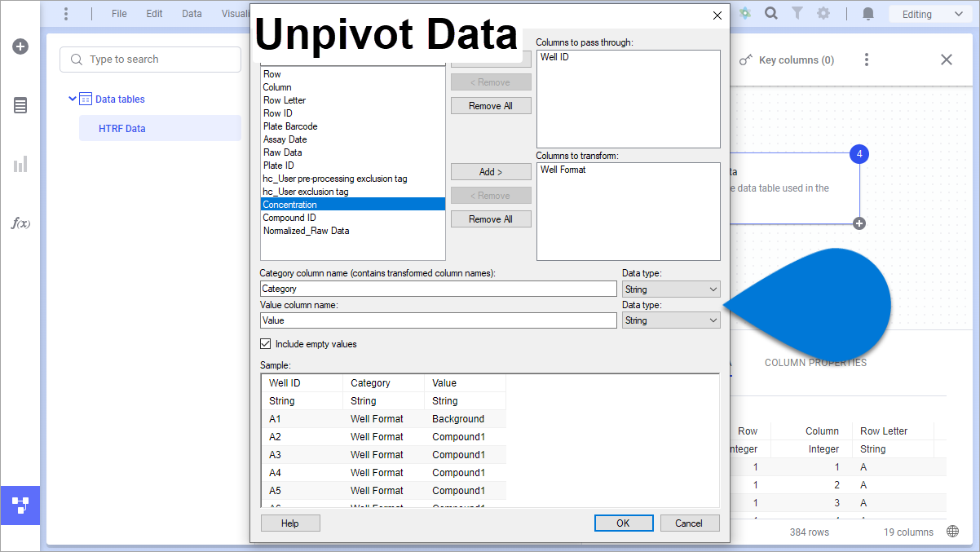
Task: Click Remove All under pass through columns
Action: tap(491, 106)
